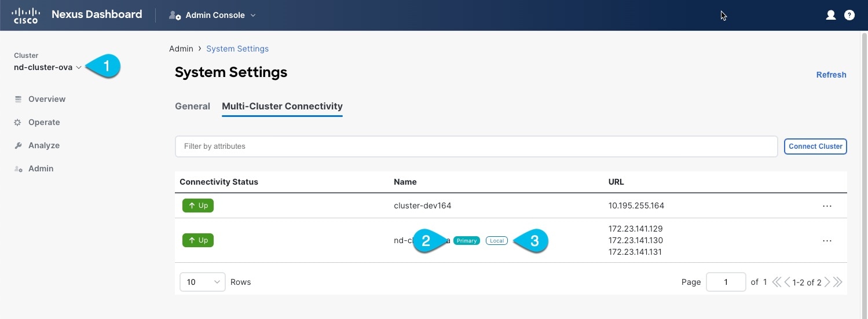Viewport: 868px width, 319px height.
Task: Click Up status badge in second row
Action: point(198,240)
